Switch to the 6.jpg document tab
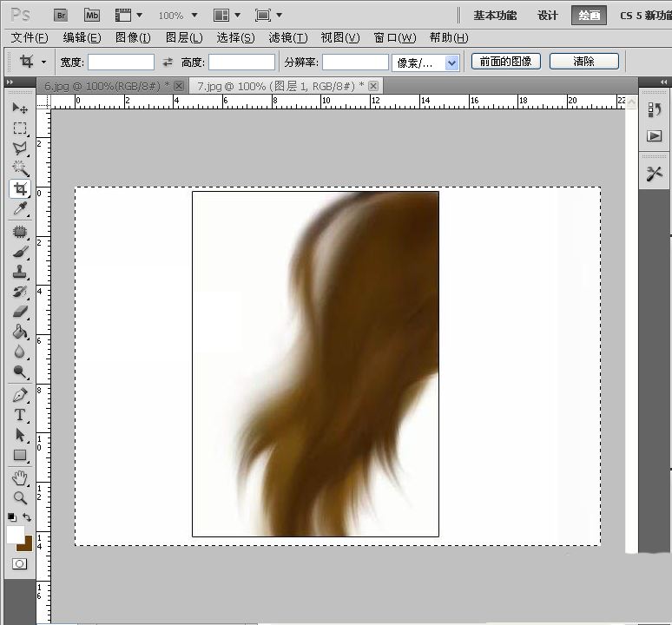Viewport: 672px width, 625px height. 102,86
